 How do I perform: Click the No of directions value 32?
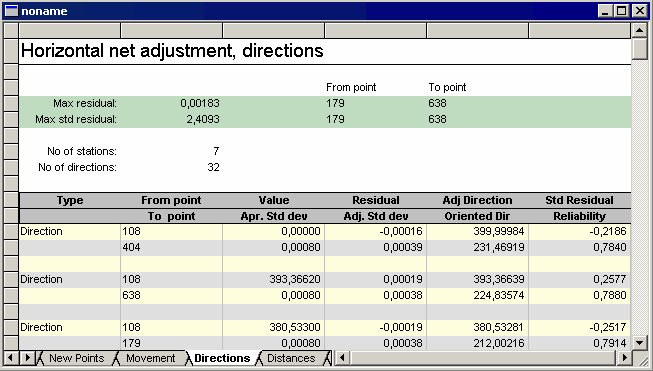click(x=213, y=167)
